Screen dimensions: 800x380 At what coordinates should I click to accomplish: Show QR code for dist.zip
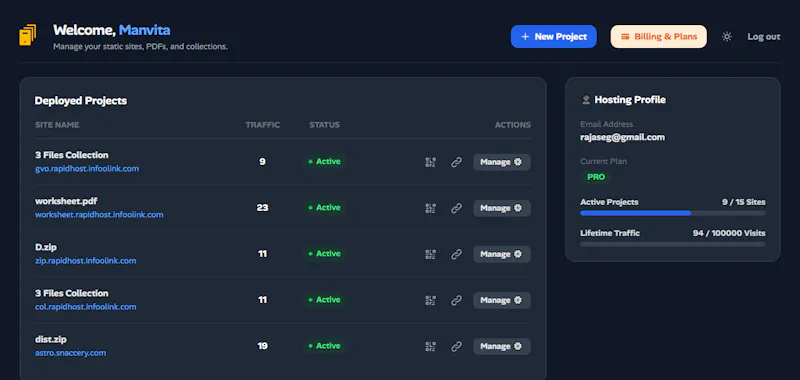pos(431,346)
